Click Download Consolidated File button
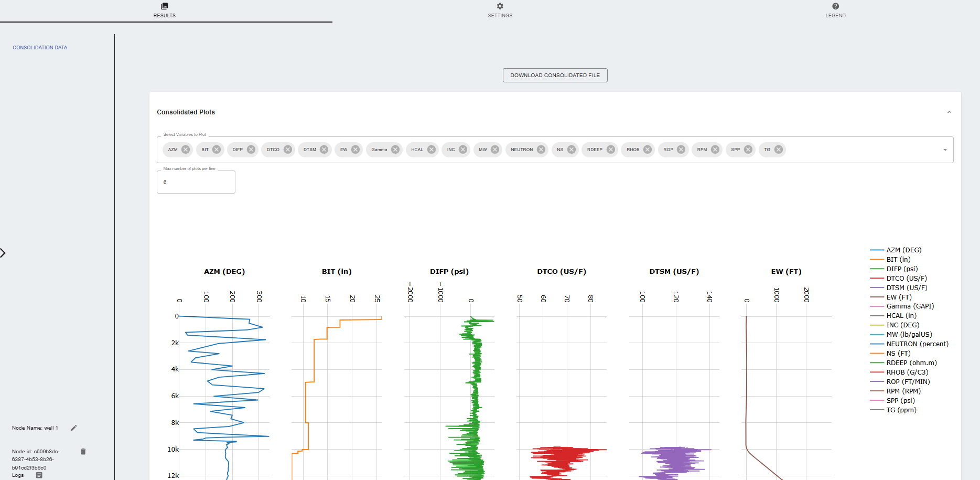Viewport: 980px width, 480px height. (555, 76)
